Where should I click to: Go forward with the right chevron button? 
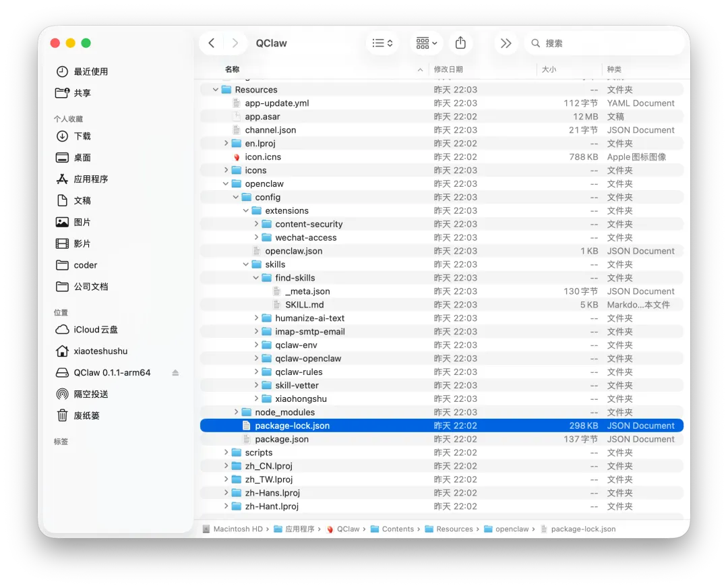[235, 43]
